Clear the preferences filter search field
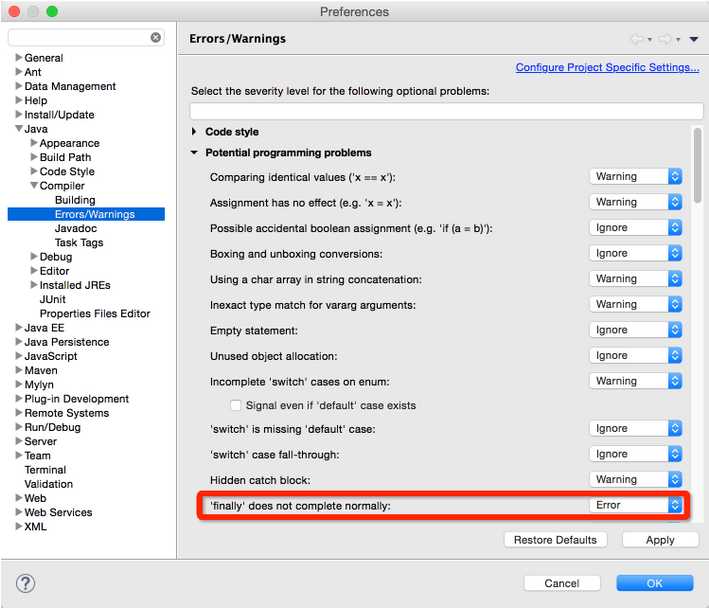The width and height of the screenshot is (709, 611). 156,37
